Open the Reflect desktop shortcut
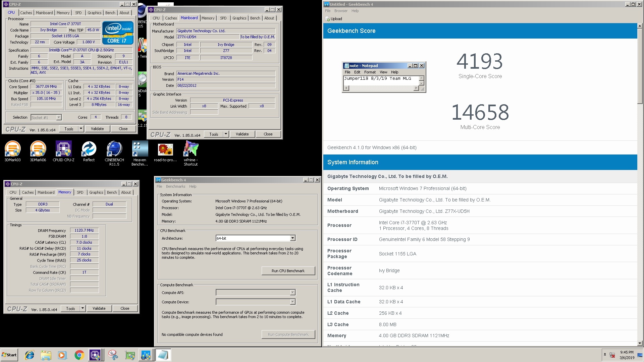 pos(89,151)
